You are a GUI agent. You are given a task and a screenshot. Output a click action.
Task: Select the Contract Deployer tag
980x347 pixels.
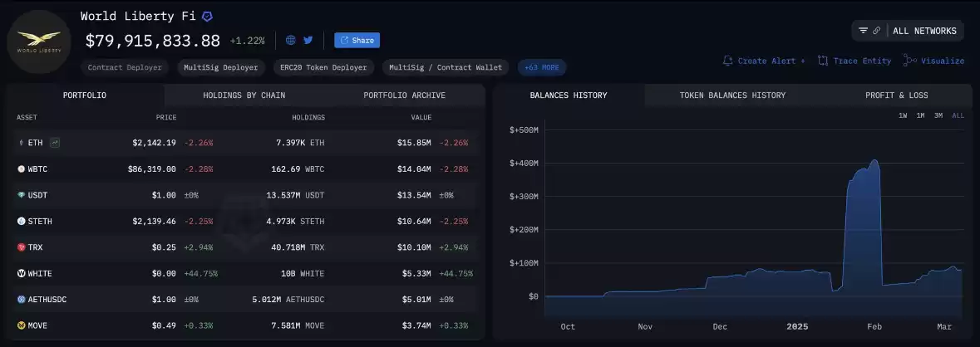125,67
